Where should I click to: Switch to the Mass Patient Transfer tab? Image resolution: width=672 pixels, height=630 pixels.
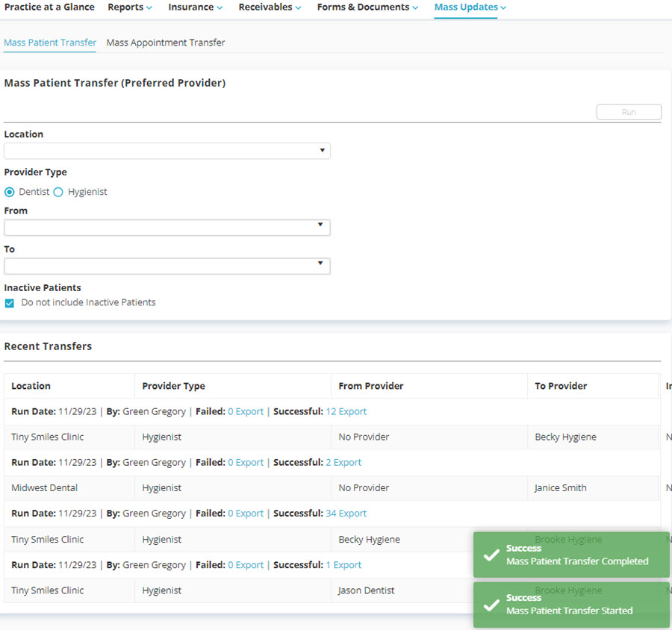pos(50,43)
